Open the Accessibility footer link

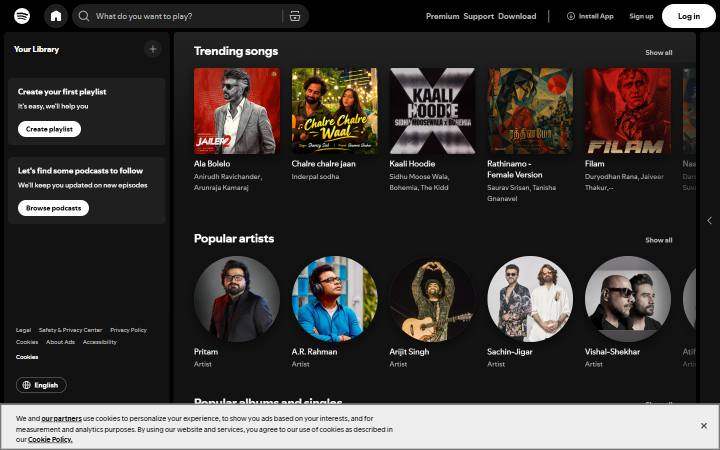click(x=100, y=342)
